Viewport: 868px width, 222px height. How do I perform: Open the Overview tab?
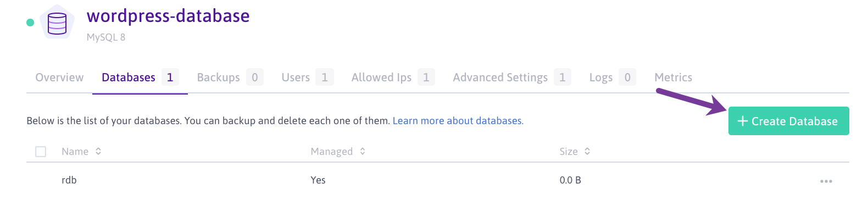click(59, 77)
